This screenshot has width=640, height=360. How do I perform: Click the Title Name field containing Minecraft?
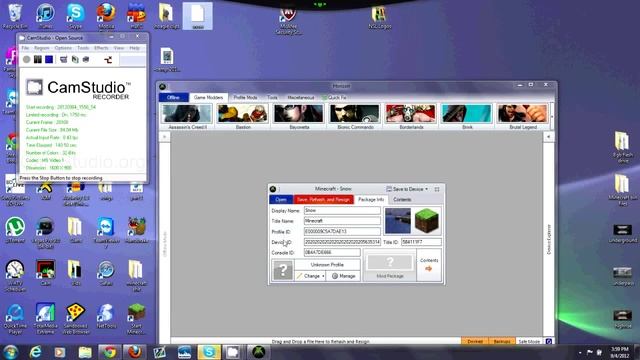pyautogui.click(x=342, y=221)
